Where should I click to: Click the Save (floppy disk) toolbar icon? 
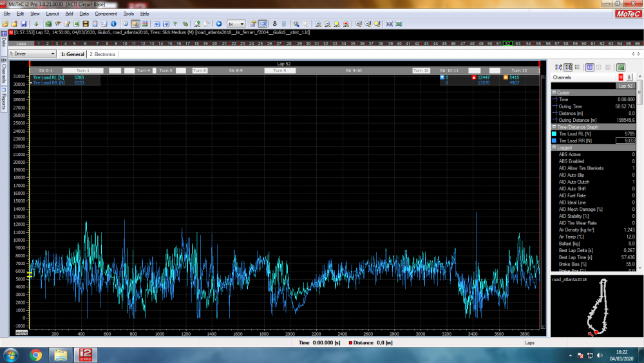24,24
